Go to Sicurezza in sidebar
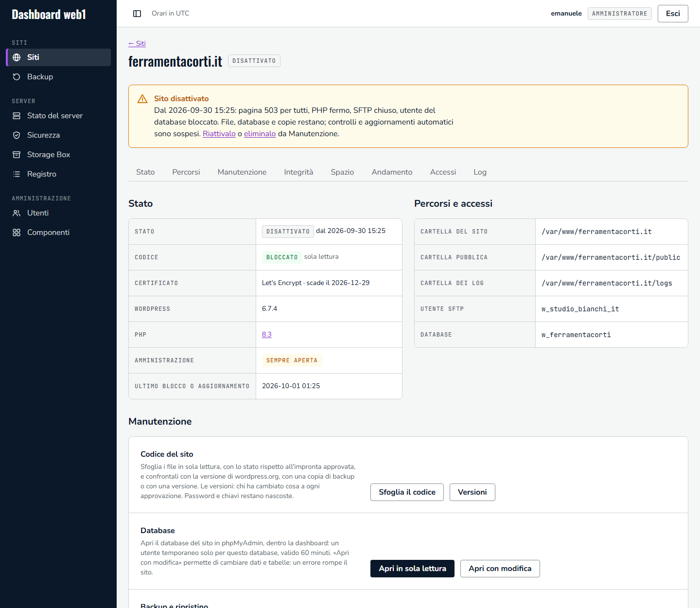700x608 pixels. click(x=58, y=135)
